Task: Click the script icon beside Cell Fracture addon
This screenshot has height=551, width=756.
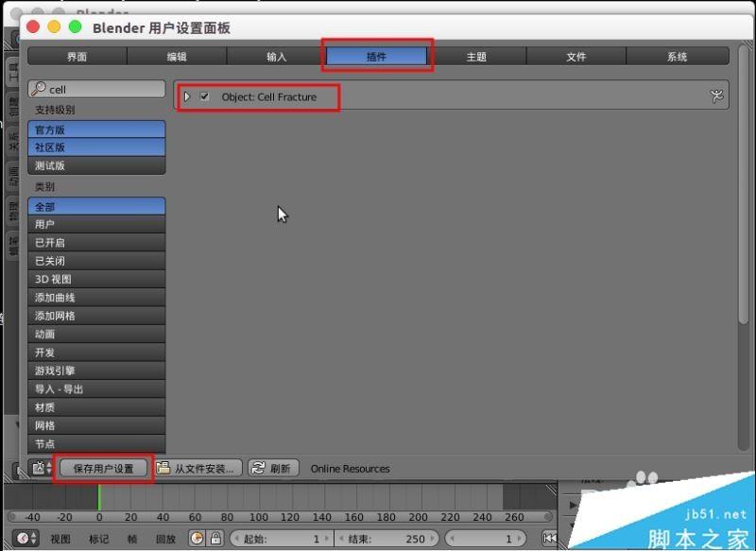Action: [x=717, y=95]
